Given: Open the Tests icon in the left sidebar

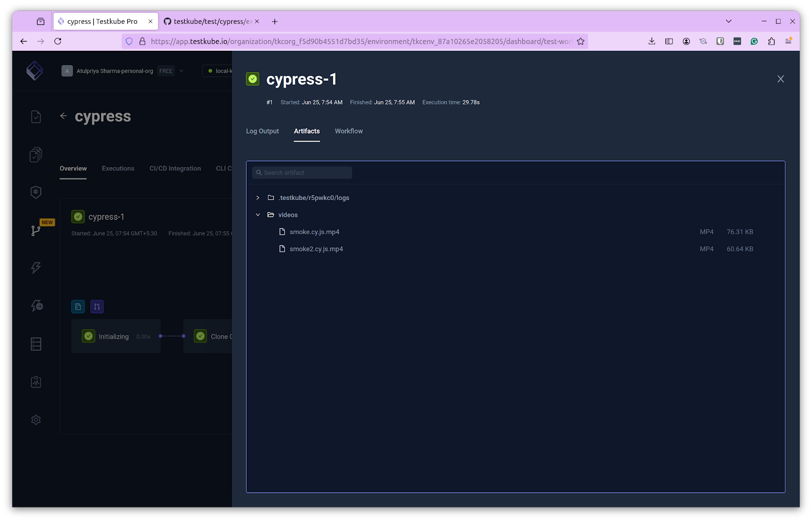Looking at the screenshot, I should pos(36,117).
